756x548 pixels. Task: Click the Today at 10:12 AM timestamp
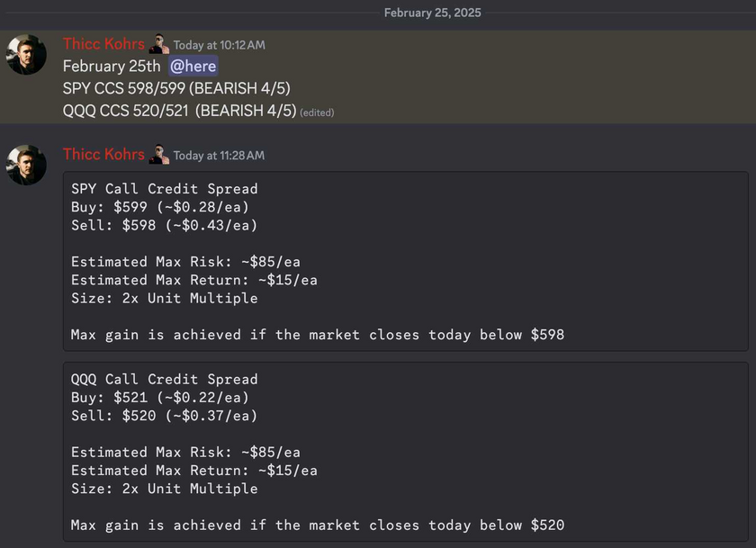220,45
